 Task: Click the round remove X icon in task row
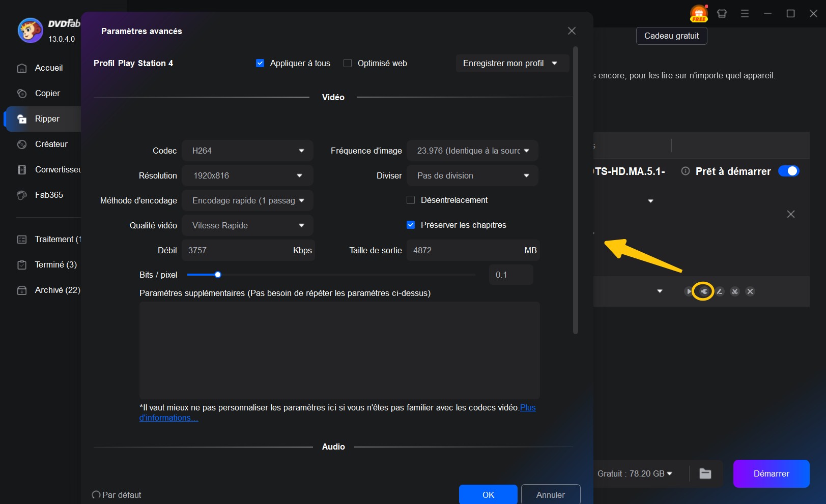tap(750, 291)
